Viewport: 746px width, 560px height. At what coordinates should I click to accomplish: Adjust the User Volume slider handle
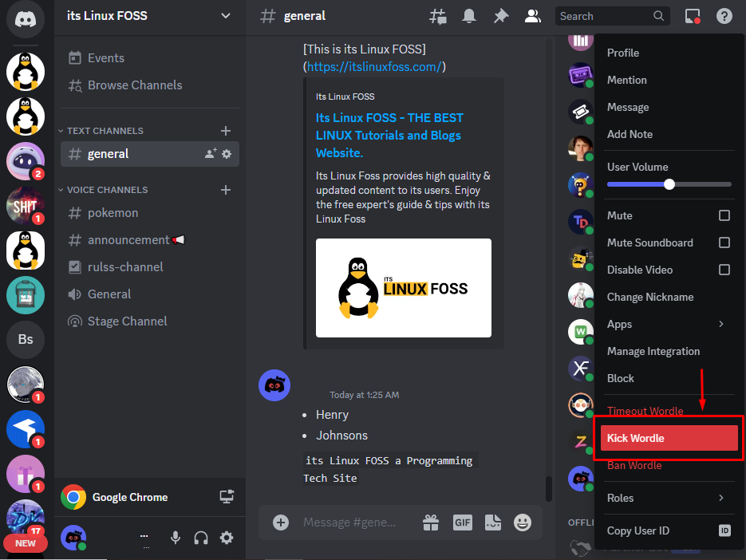669,184
